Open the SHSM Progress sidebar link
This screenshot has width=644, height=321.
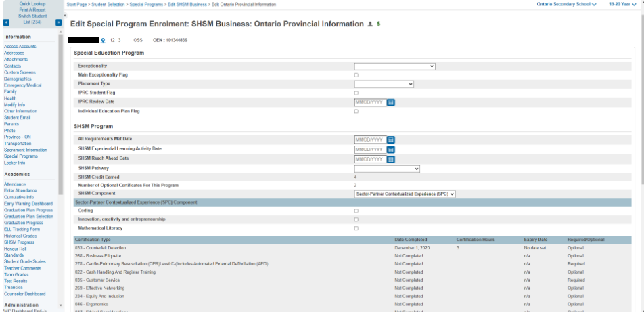[19, 242]
